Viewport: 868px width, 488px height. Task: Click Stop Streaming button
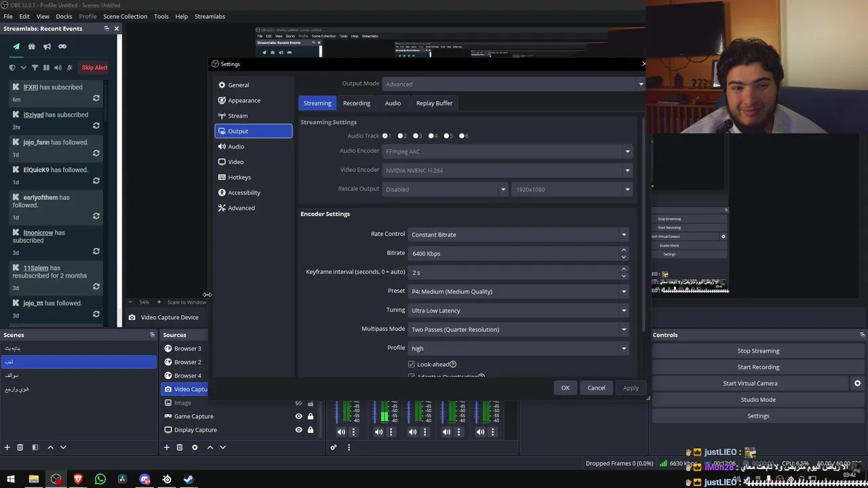(x=758, y=351)
